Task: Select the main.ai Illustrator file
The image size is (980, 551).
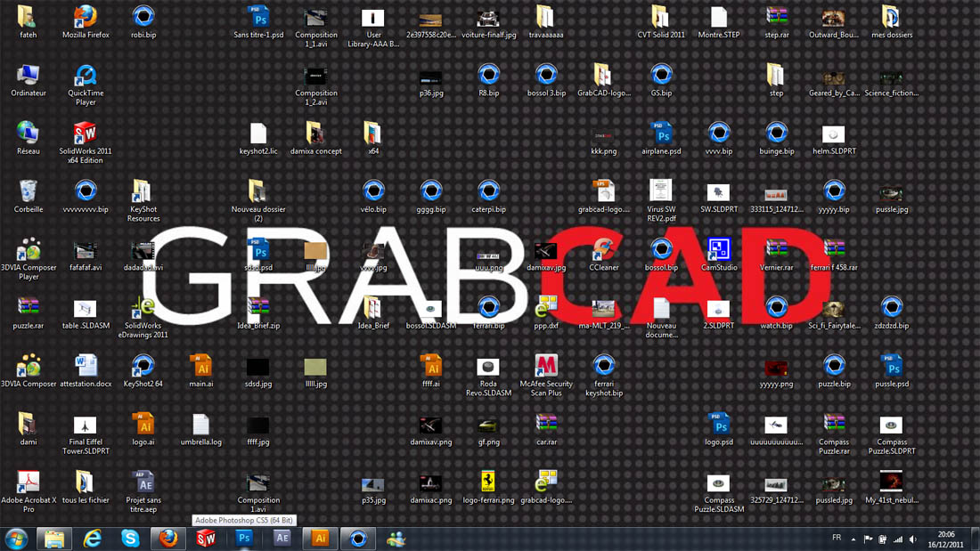Action: 200,370
